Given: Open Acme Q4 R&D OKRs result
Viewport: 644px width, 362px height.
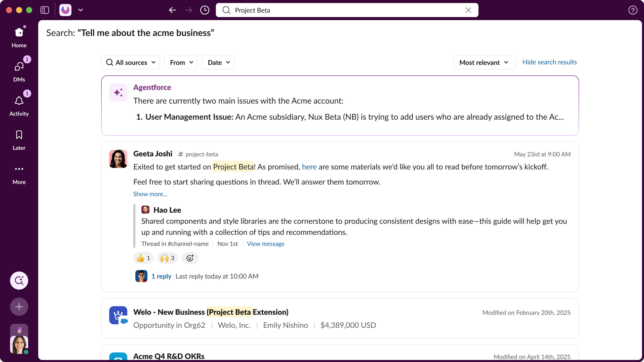Looking at the screenshot, I should coord(169,356).
